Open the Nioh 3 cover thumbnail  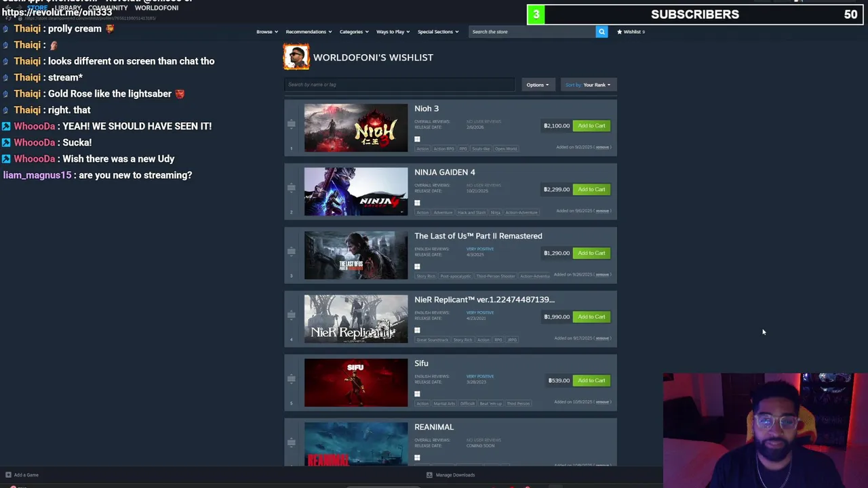[x=356, y=127]
